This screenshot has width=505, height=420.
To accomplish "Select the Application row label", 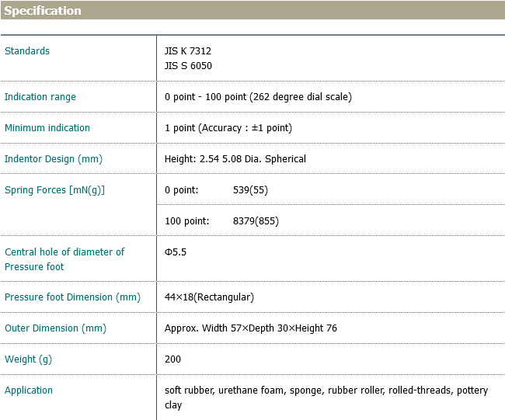I will pos(29,390).
